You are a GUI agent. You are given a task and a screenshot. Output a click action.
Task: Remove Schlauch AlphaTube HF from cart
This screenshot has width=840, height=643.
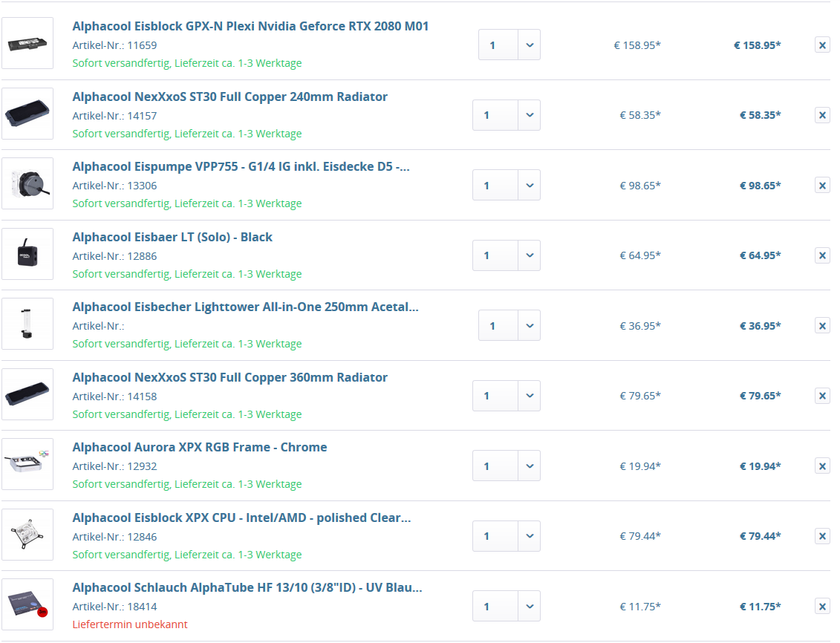coord(821,607)
